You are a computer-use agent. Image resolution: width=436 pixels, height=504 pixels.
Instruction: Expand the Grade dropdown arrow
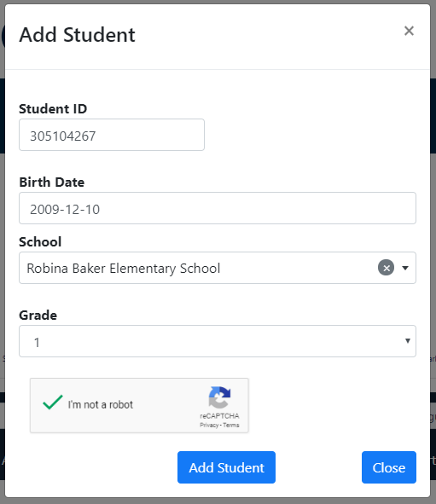click(407, 341)
